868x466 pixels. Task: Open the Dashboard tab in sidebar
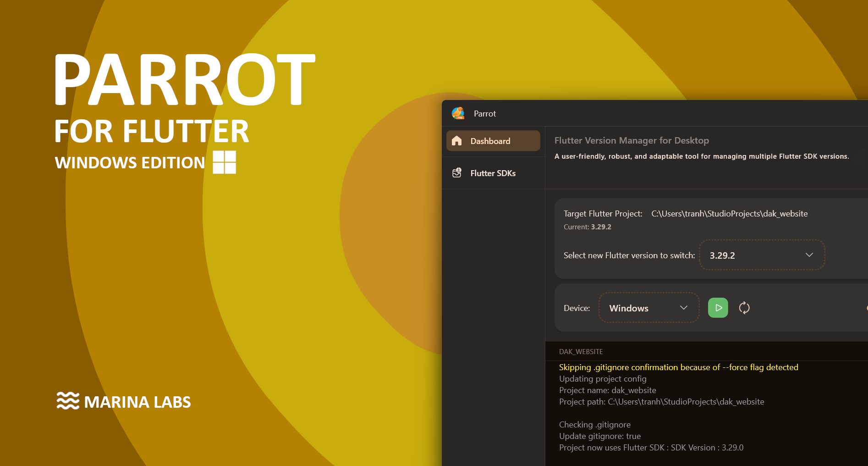pyautogui.click(x=493, y=141)
